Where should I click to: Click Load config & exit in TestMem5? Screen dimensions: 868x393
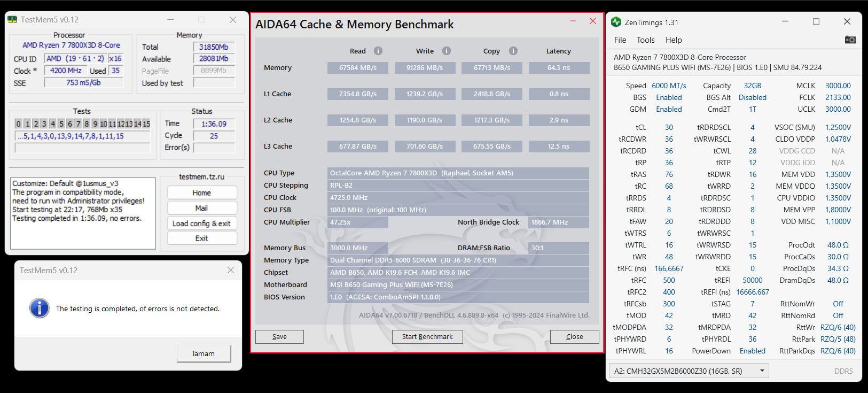pos(202,224)
